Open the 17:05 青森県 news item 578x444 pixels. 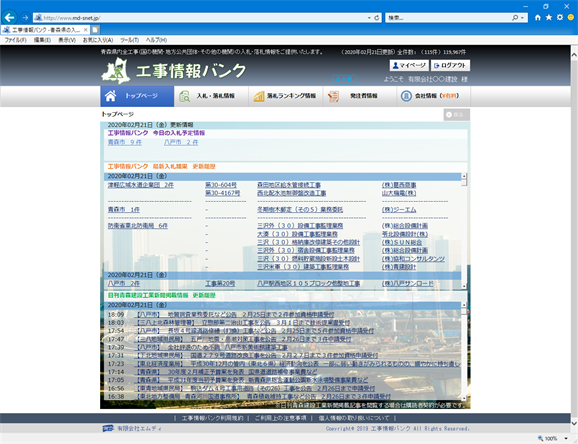pyautogui.click(x=251, y=380)
